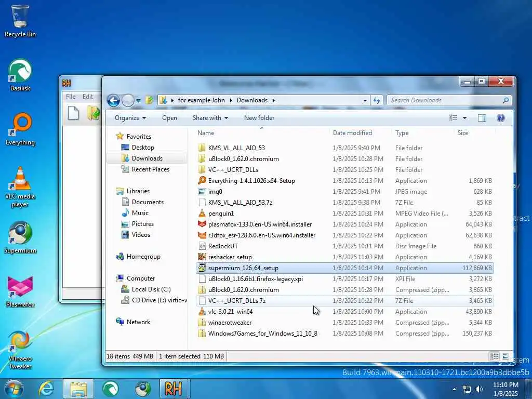Click the Explorer Back navigation arrow
The width and height of the screenshot is (532, 399).
coord(113,100)
